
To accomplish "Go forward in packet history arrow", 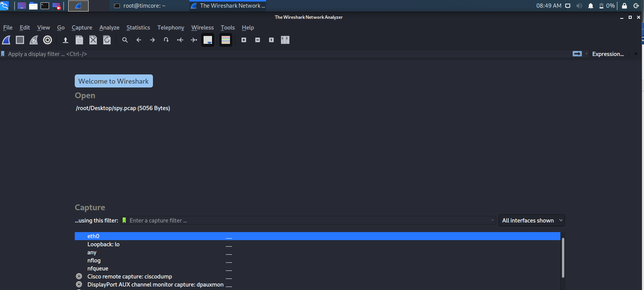I will click(153, 40).
